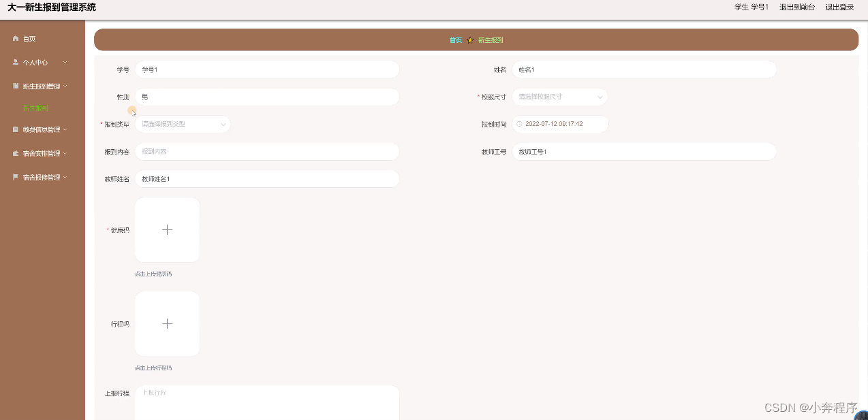Click the 性别 input field

pyautogui.click(x=267, y=97)
